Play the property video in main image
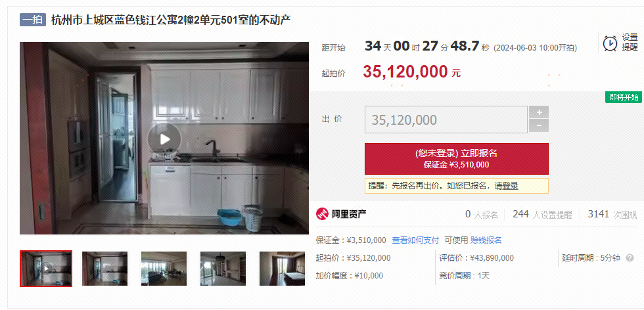This screenshot has height=310, width=644. pyautogui.click(x=164, y=139)
